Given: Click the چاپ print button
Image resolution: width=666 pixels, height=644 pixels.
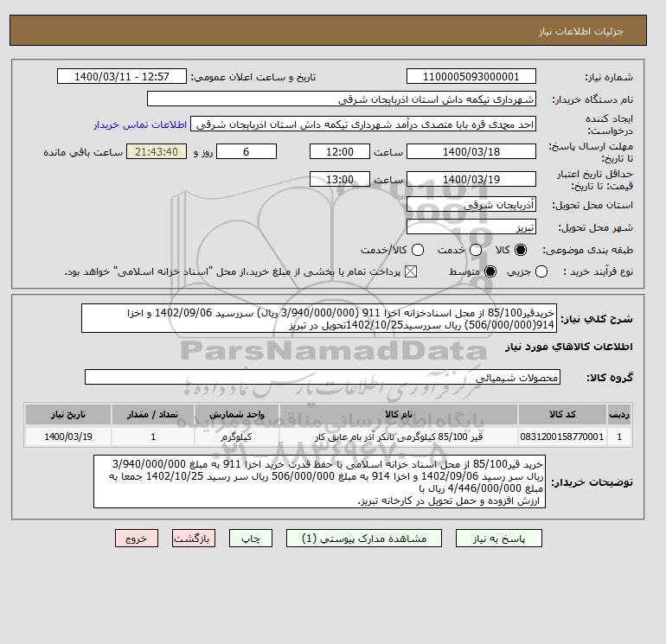Looking at the screenshot, I should pos(251,539).
